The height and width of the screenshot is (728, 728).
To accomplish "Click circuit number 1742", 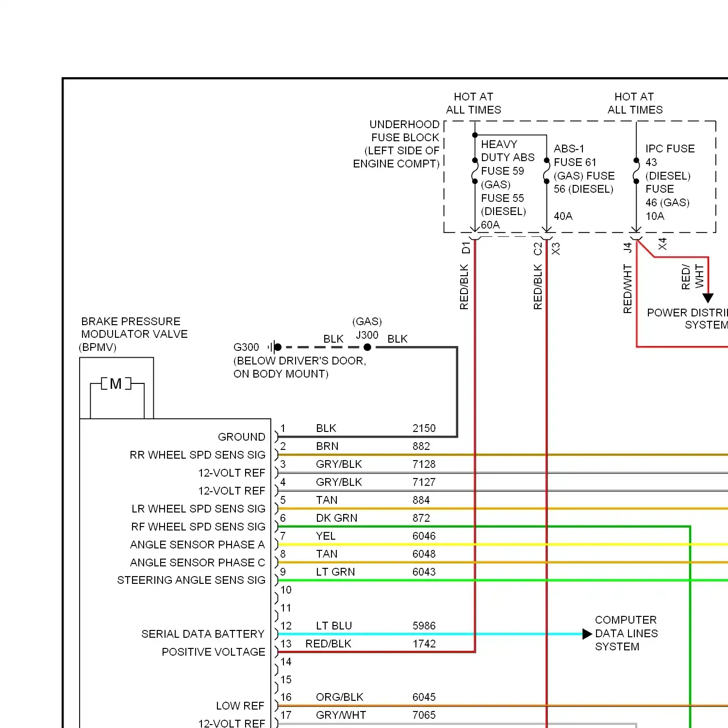I will (x=424, y=644).
